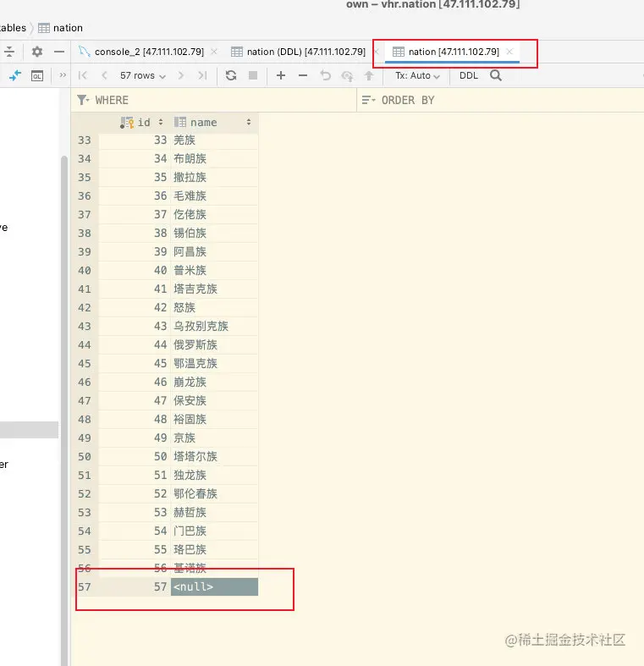
Task: Go to next page of rows
Action: click(x=181, y=75)
